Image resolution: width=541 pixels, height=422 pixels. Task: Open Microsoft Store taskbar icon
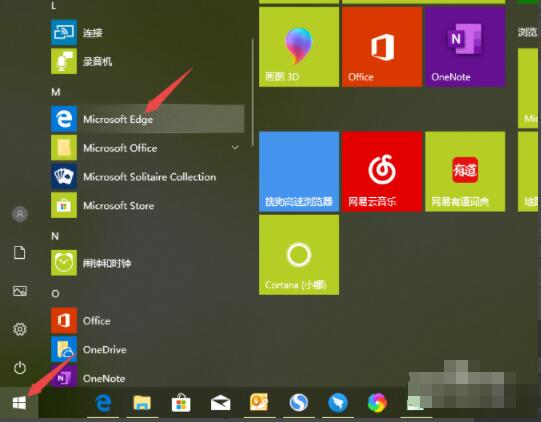(181, 402)
